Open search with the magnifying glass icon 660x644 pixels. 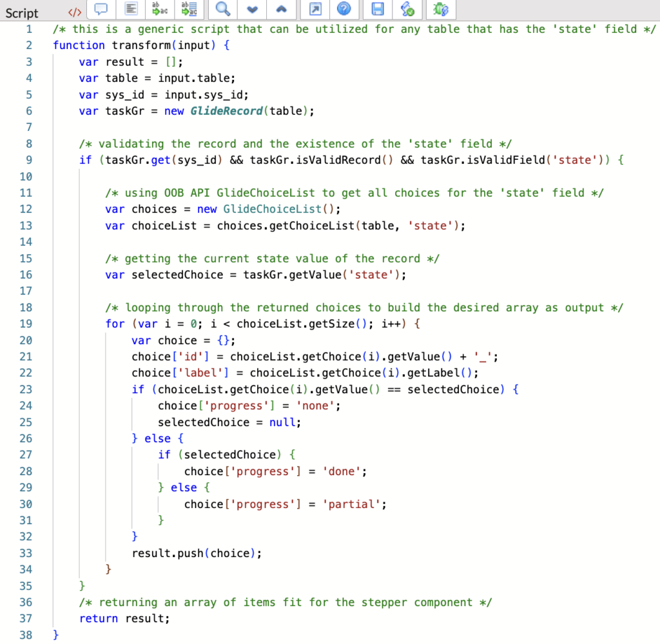coord(222,9)
